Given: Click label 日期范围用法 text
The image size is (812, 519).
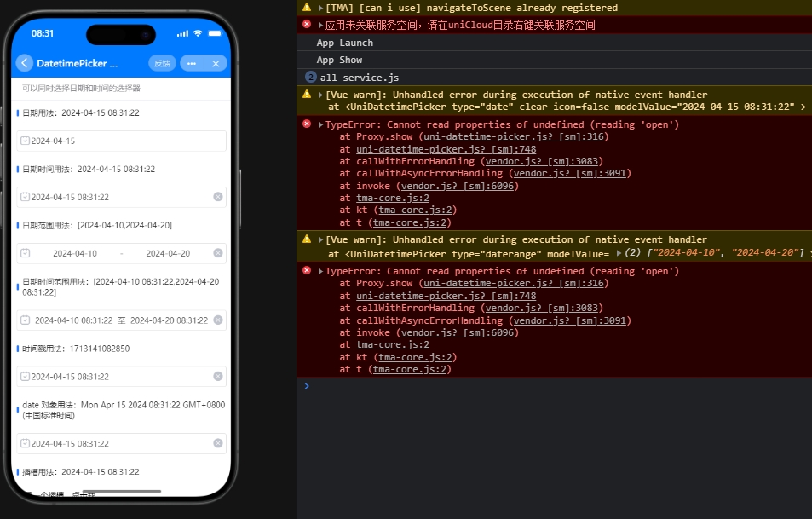Looking at the screenshot, I should pyautogui.click(x=97, y=225).
